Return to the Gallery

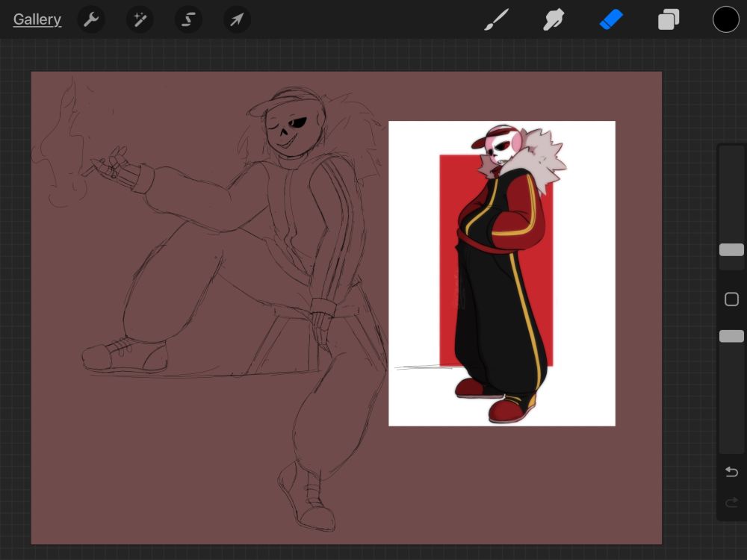click(37, 19)
